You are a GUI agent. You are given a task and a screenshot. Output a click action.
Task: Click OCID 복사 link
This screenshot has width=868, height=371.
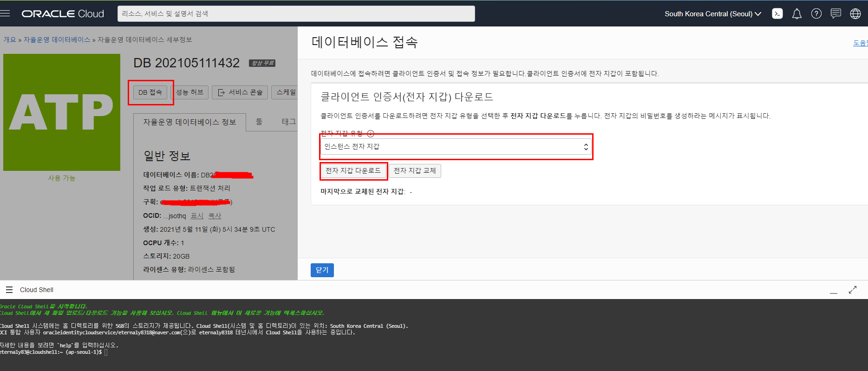click(215, 216)
